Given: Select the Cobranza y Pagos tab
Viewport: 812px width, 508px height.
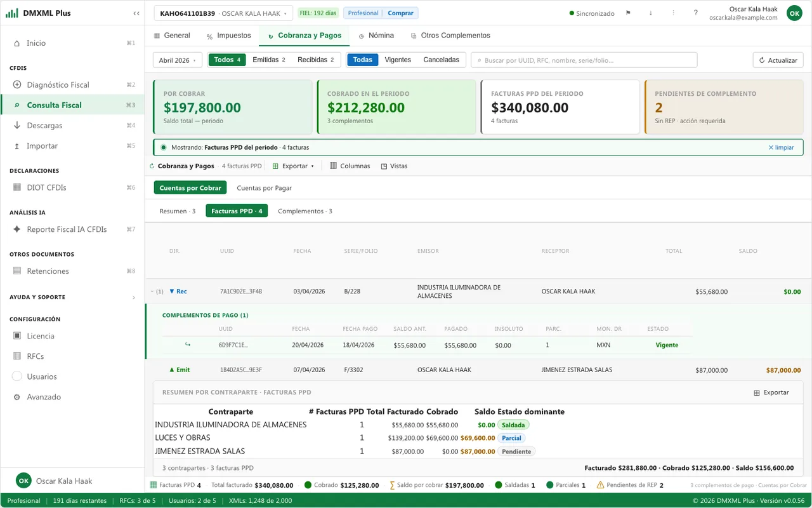Looking at the screenshot, I should [x=304, y=36].
